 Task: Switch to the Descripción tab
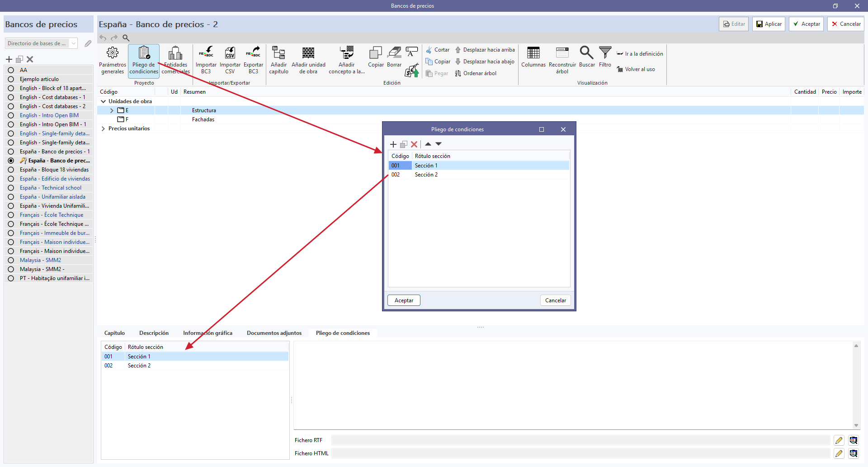click(x=154, y=333)
